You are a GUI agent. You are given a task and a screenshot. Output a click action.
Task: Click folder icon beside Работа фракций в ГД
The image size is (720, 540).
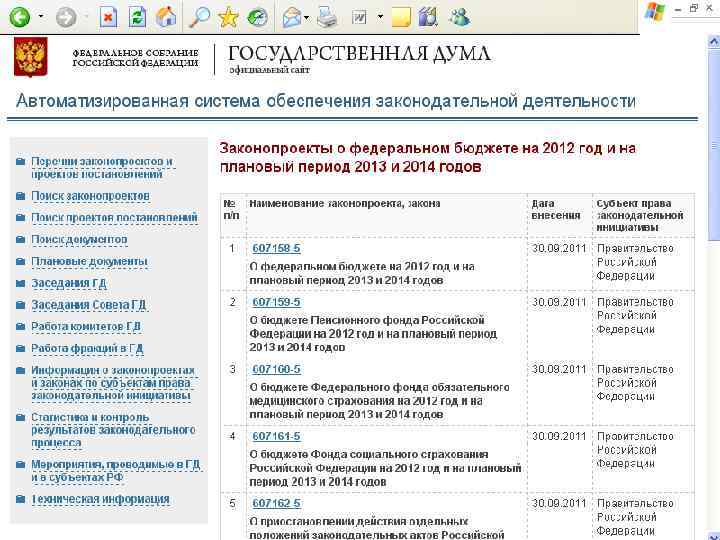[20, 349]
